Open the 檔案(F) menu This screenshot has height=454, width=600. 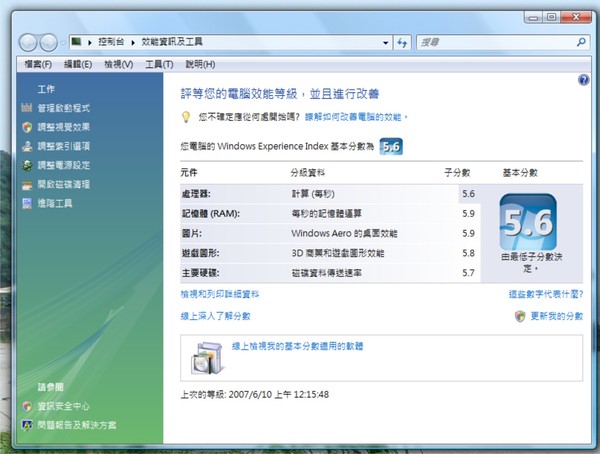click(38, 64)
